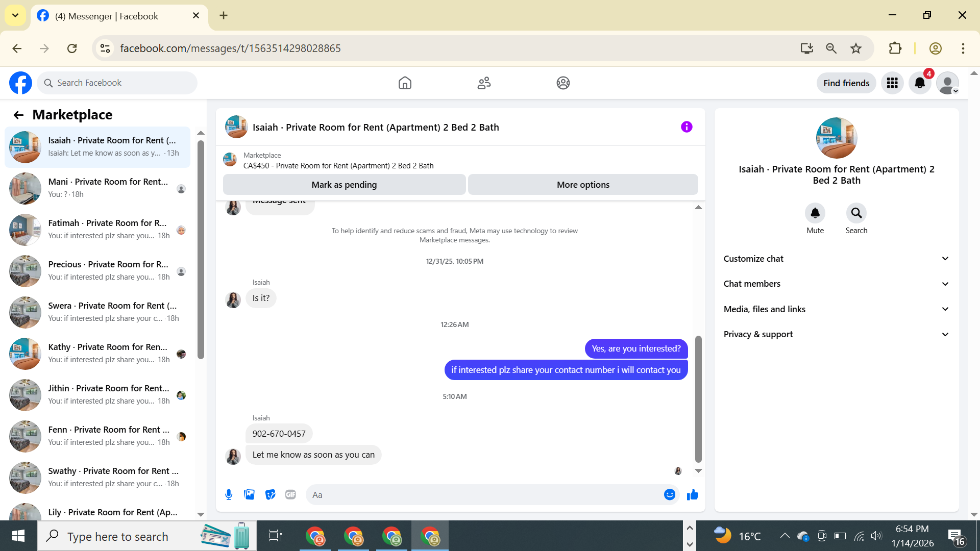Expand the Chat members section
The width and height of the screenshot is (980, 551).
pos(836,284)
